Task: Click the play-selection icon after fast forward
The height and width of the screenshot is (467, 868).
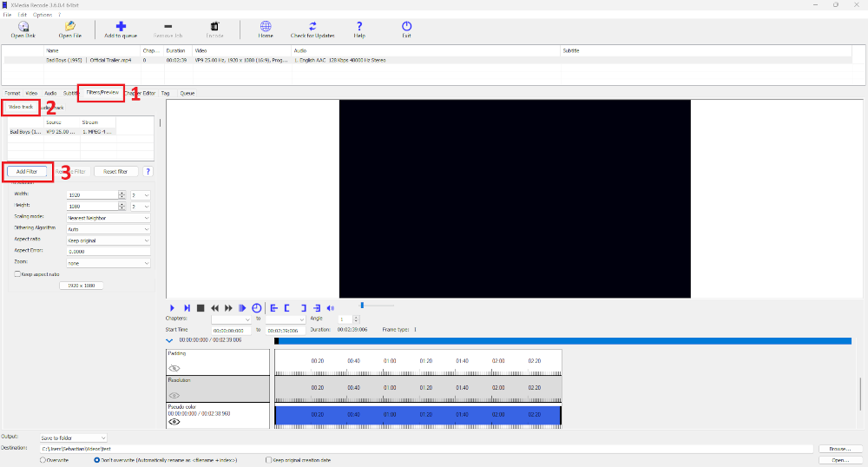Action: pos(242,308)
